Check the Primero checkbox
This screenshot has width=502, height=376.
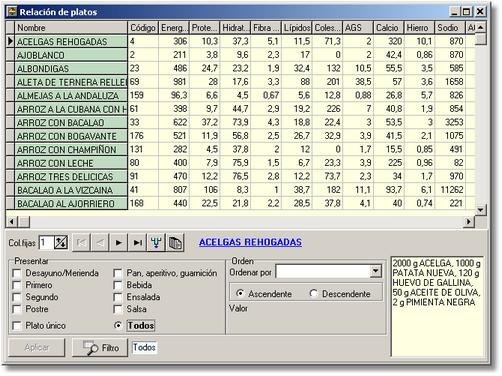pyautogui.click(x=17, y=285)
